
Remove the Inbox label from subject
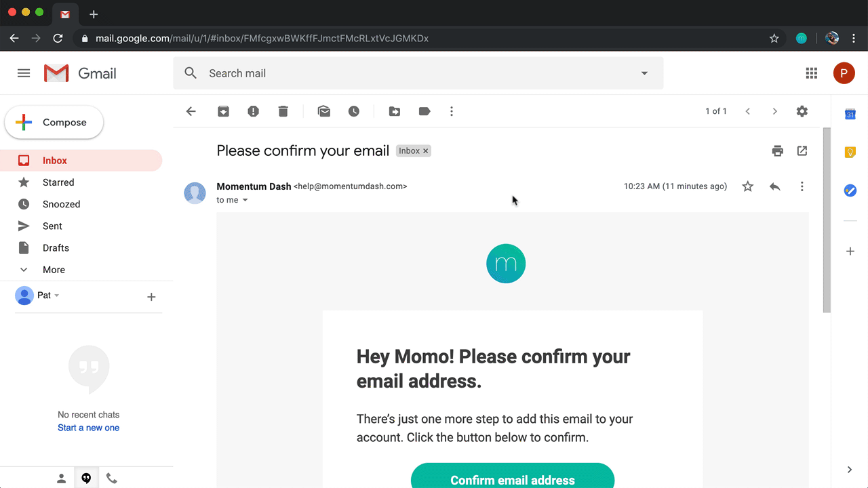[x=425, y=150]
